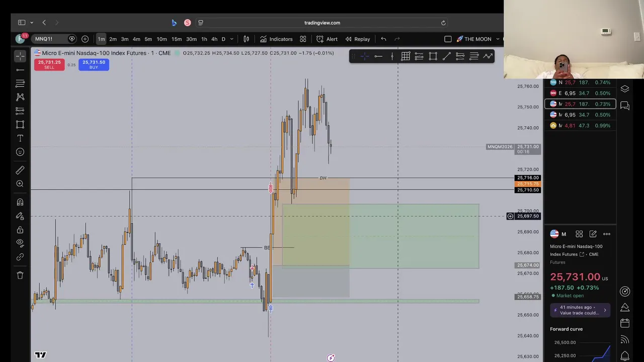Switch to the 1m timeframe
644x362 pixels.
click(x=101, y=39)
